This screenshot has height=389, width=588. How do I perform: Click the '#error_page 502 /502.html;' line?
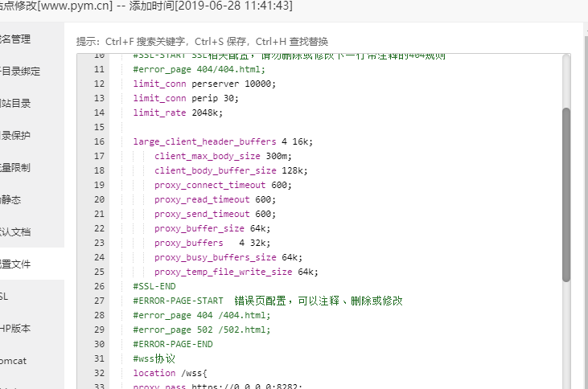(x=201, y=330)
